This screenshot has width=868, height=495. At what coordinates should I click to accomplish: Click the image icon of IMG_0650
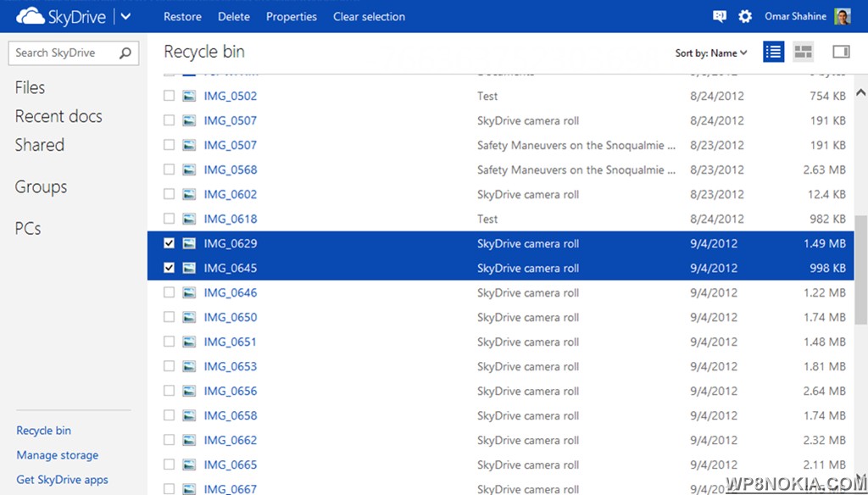tap(189, 317)
